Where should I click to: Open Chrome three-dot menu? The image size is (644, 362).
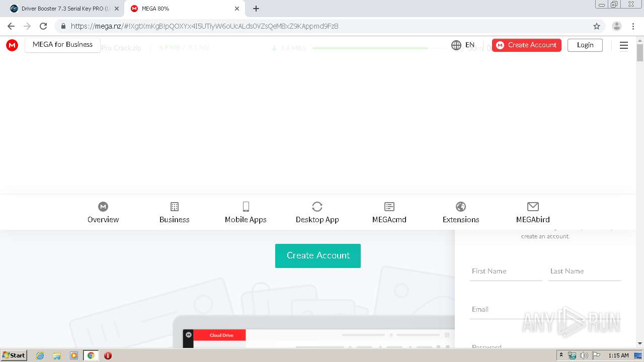point(633,26)
